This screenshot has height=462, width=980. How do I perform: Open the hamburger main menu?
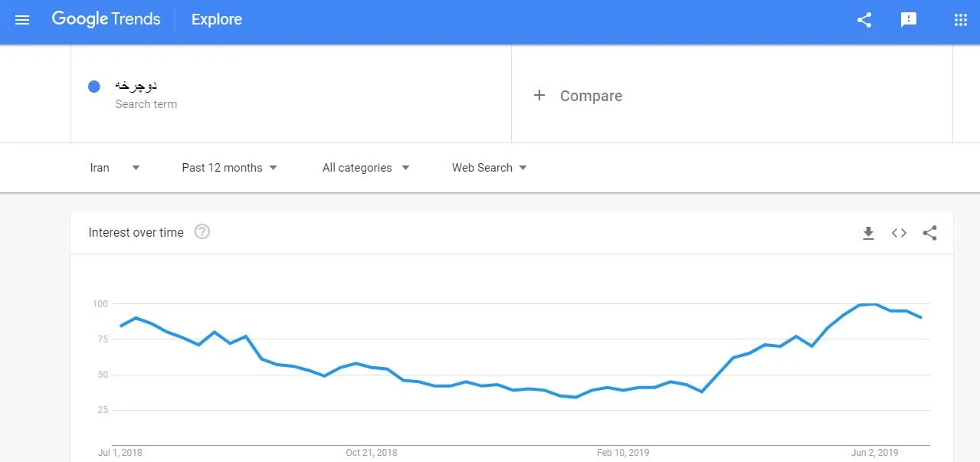pyautogui.click(x=22, y=20)
